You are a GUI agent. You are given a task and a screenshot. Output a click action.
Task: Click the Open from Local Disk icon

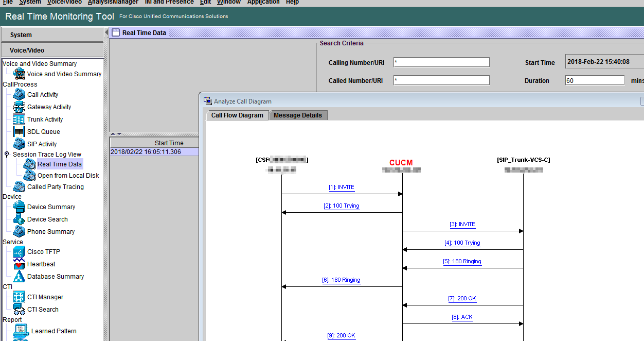tap(29, 176)
